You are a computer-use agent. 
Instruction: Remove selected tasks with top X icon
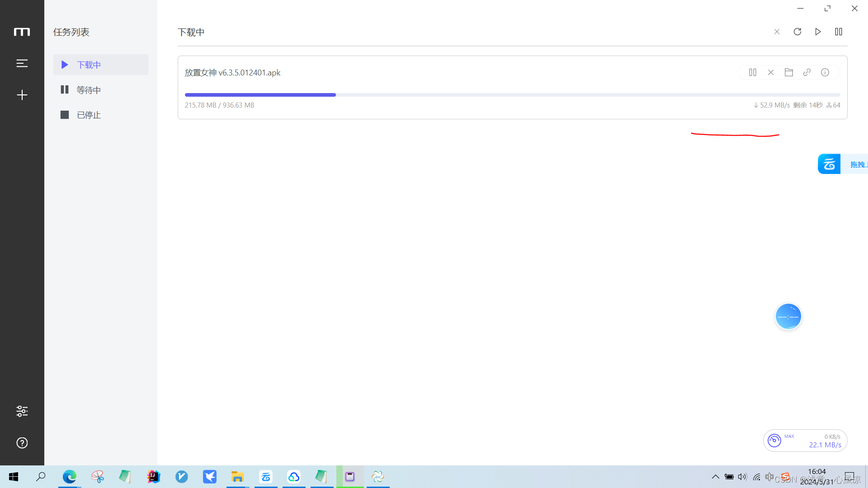click(x=777, y=32)
